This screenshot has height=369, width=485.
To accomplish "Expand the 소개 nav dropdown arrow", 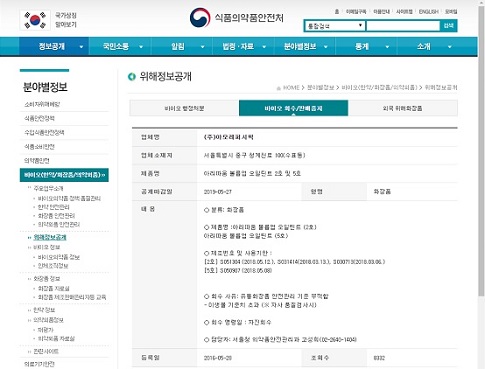I will (450, 47).
